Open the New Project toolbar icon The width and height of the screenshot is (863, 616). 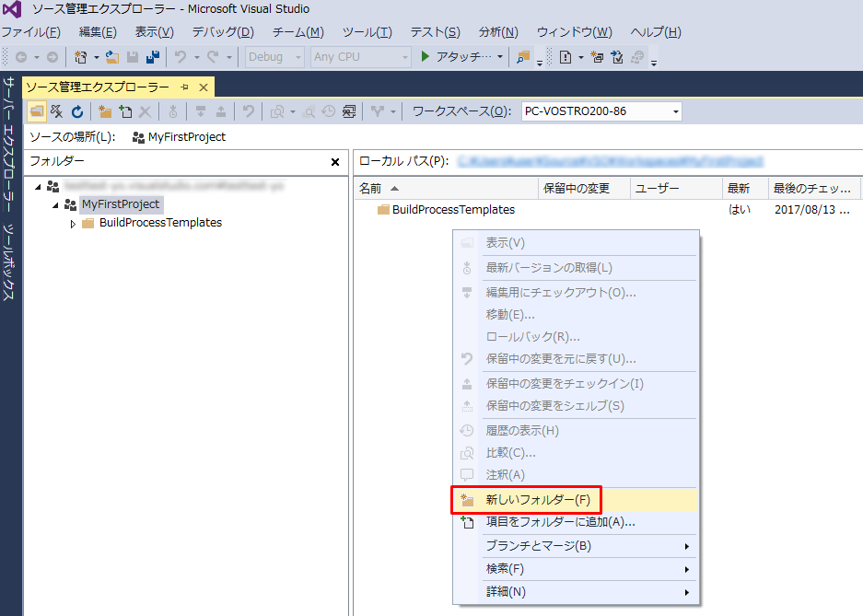click(79, 57)
